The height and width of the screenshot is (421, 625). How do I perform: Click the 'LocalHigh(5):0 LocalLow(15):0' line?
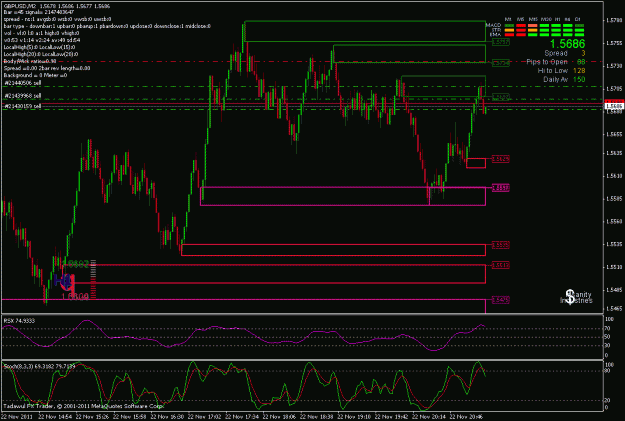tap(41, 47)
